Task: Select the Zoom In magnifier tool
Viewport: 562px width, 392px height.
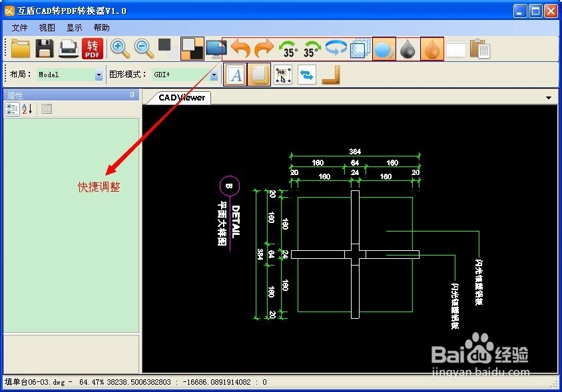Action: point(119,48)
